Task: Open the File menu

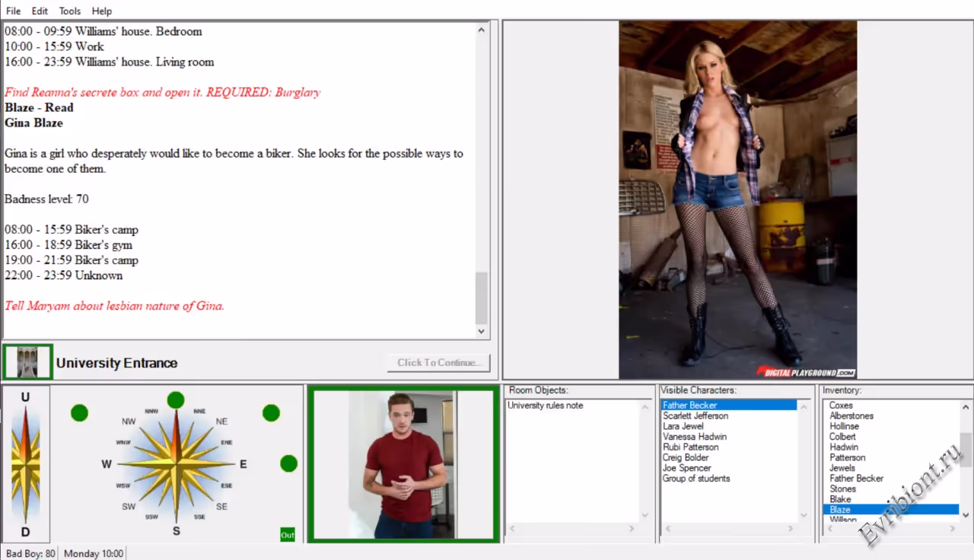Action: coord(14,11)
